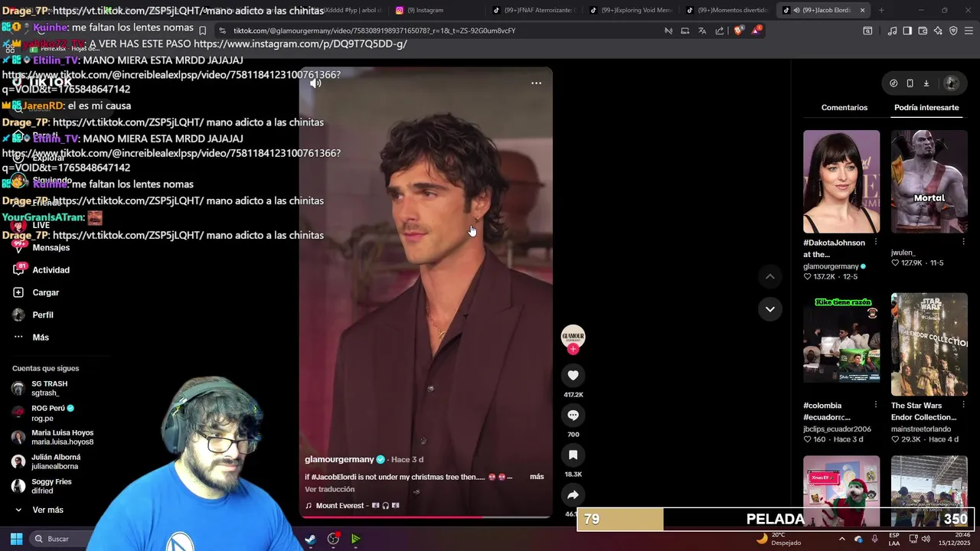Click the glamourgermany username in caption
Viewport: 980px width, 551px height.
(339, 460)
